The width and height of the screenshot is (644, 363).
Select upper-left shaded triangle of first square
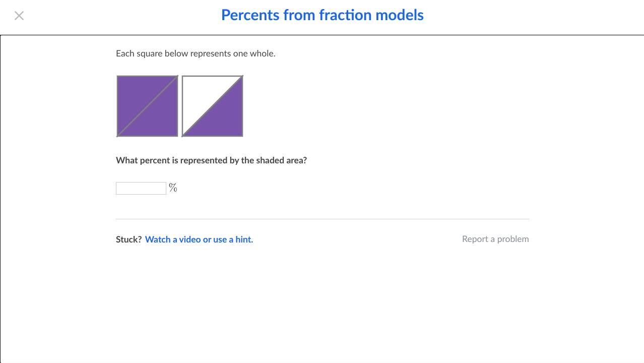coord(135,94)
